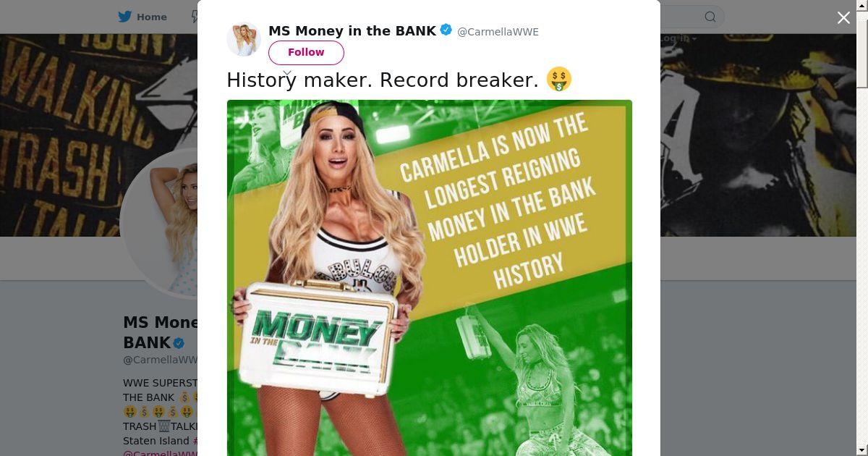This screenshot has height=456, width=868.
Task: Close the tweet overlay with the X
Action: coord(843,18)
